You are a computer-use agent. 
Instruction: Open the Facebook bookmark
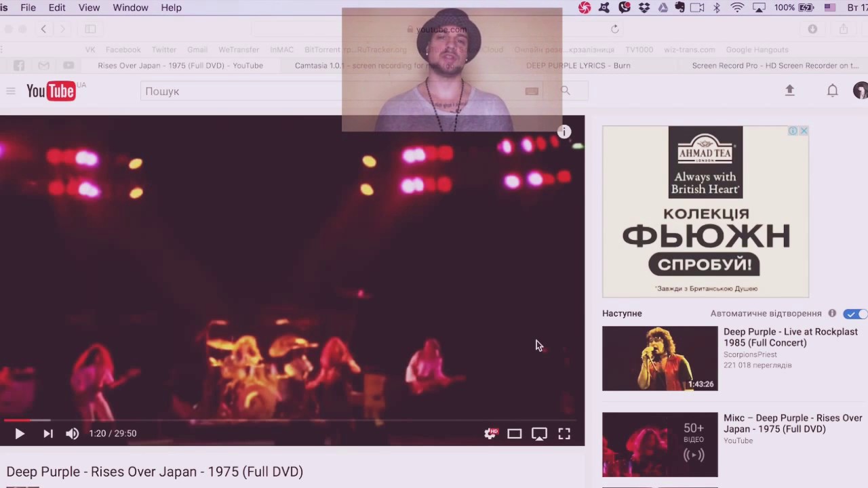click(x=123, y=49)
